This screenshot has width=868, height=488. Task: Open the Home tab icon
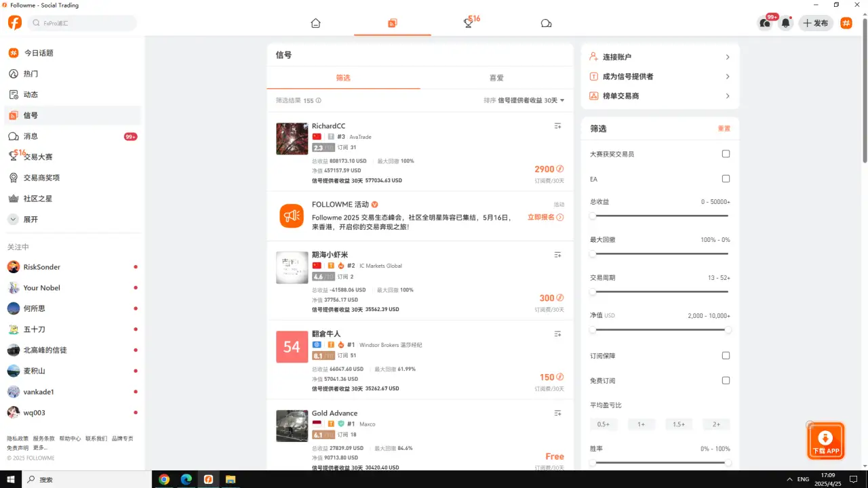[x=315, y=23]
